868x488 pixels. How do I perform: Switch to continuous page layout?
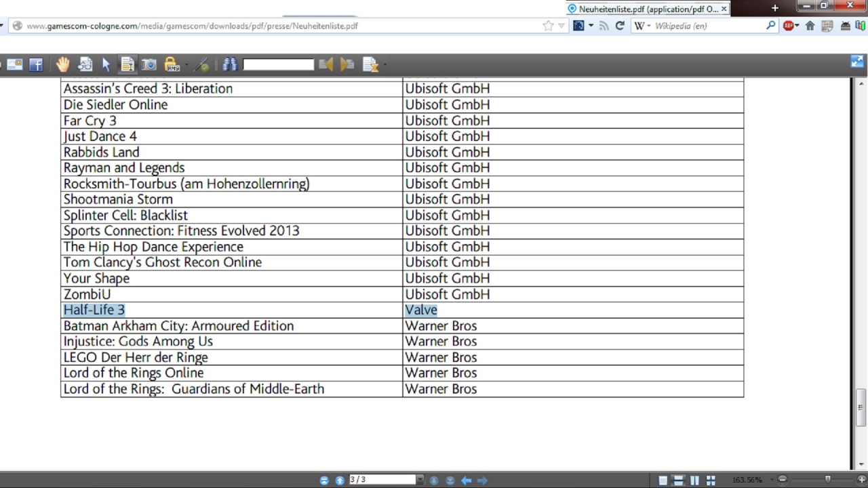pos(678,481)
